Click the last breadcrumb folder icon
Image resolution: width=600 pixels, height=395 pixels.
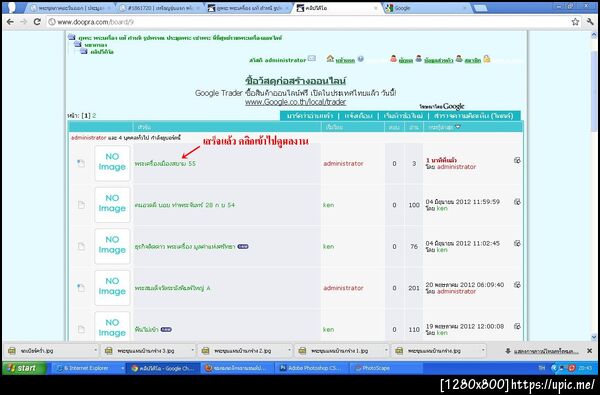pos(84,51)
